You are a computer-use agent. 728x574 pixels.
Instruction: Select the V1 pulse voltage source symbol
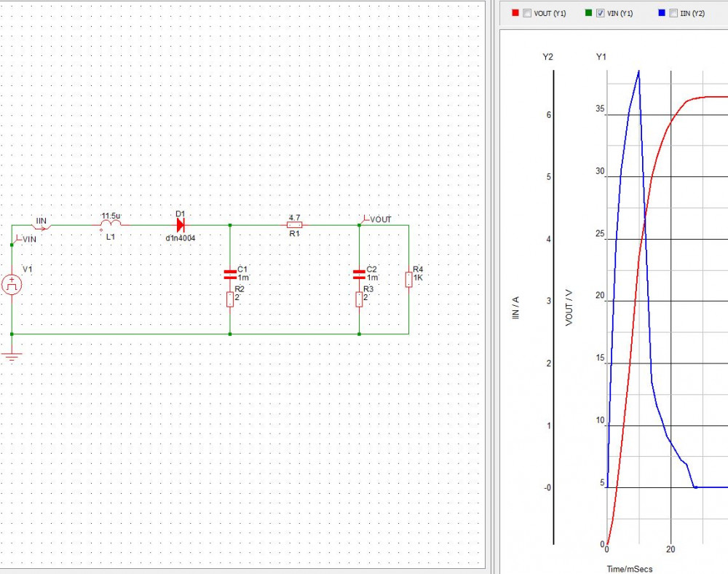[12, 285]
